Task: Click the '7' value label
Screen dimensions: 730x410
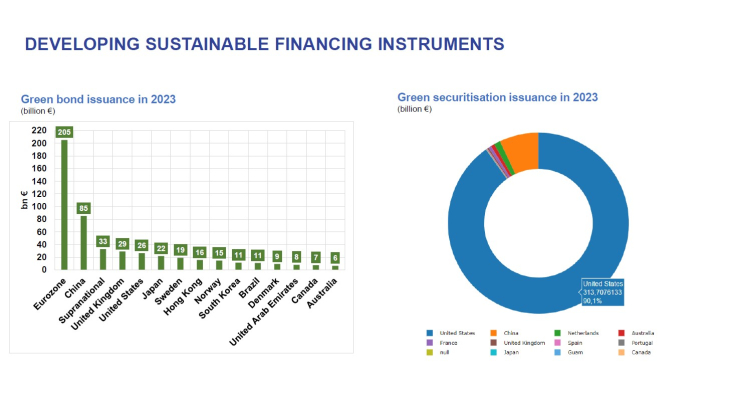Action: click(x=316, y=257)
